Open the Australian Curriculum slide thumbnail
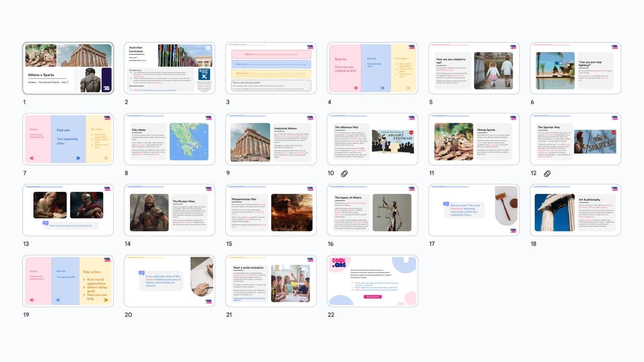This screenshot has height=362, width=644. click(x=169, y=68)
